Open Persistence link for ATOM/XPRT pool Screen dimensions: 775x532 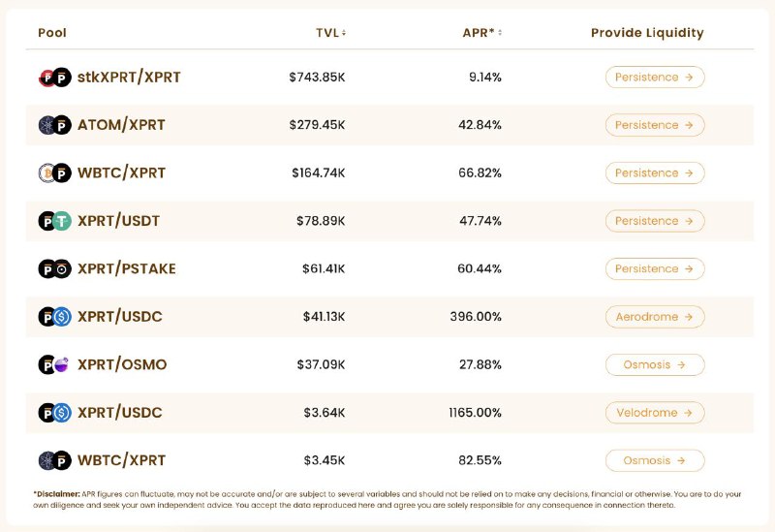tap(655, 125)
